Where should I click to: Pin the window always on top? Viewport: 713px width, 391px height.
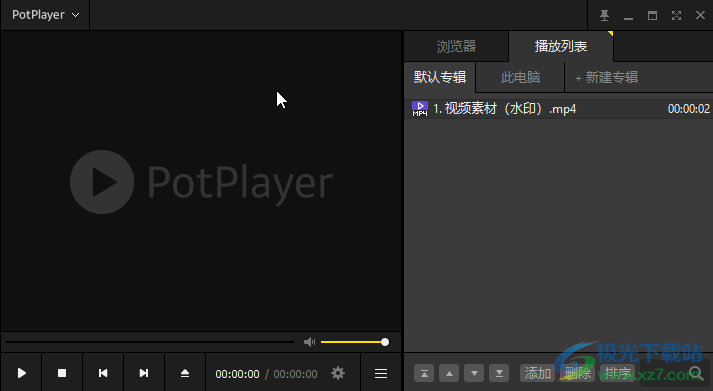(x=604, y=15)
